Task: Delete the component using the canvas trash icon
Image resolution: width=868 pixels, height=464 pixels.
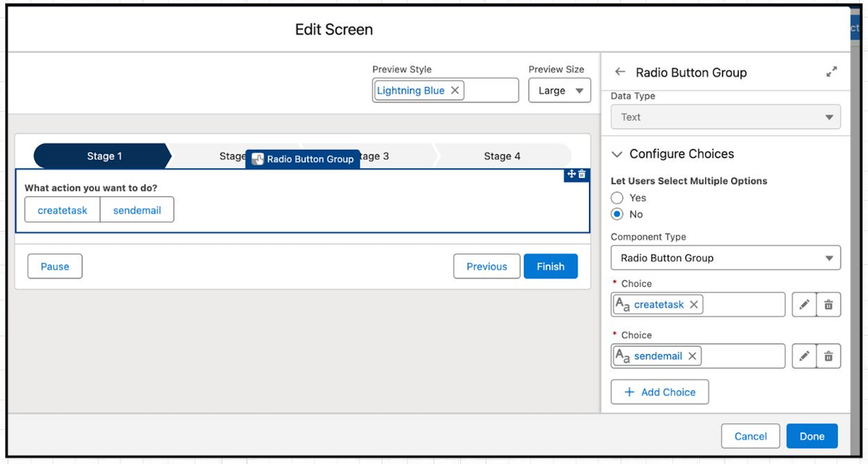Action: (x=582, y=174)
